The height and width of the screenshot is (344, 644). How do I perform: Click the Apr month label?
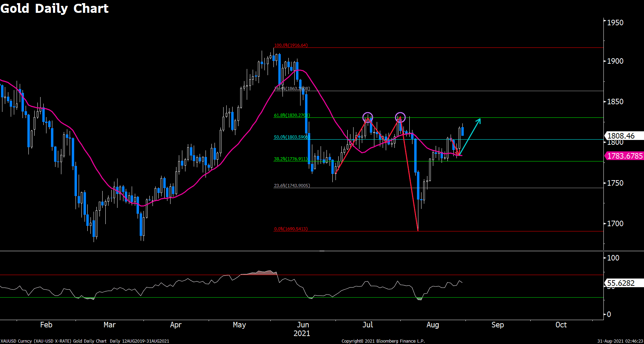(x=176, y=325)
